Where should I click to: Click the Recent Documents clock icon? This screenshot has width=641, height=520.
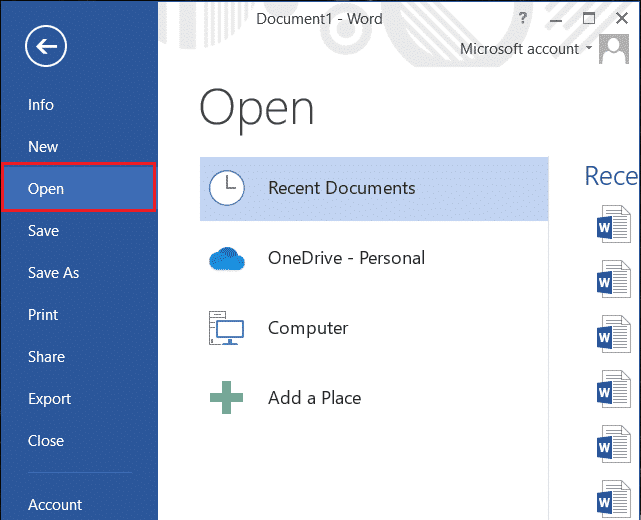[227, 187]
